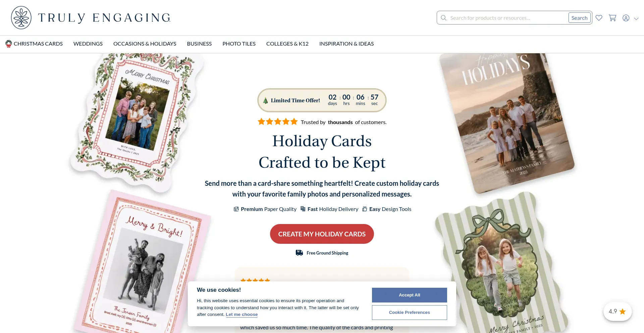Follow the Let me choose link
This screenshot has width=644, height=333.
tap(242, 315)
